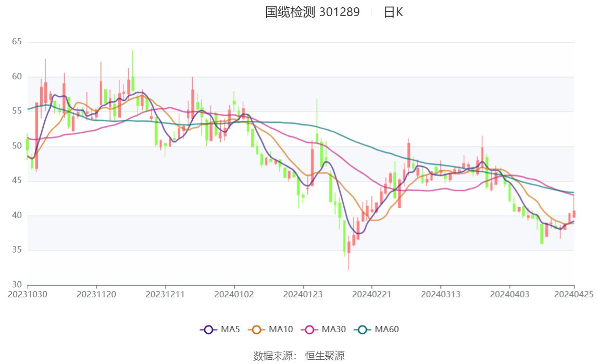Click x-axis date label 20240221
Screen dimensions: 598x364
(x=372, y=294)
